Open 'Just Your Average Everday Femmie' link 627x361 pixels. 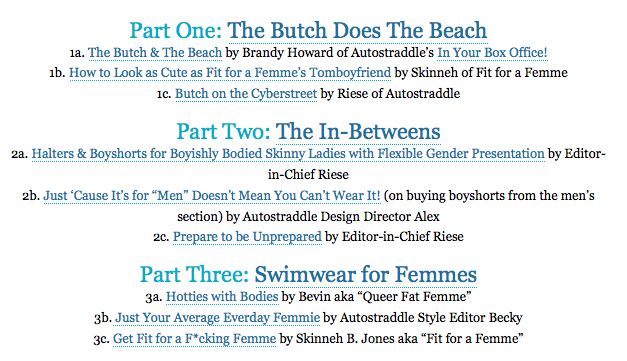[x=218, y=318]
